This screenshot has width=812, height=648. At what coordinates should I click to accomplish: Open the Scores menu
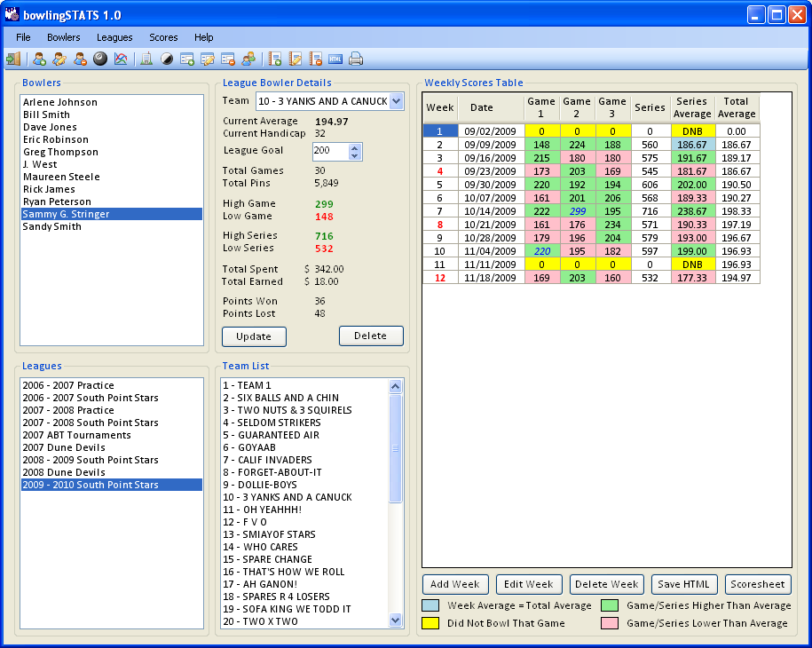[163, 37]
